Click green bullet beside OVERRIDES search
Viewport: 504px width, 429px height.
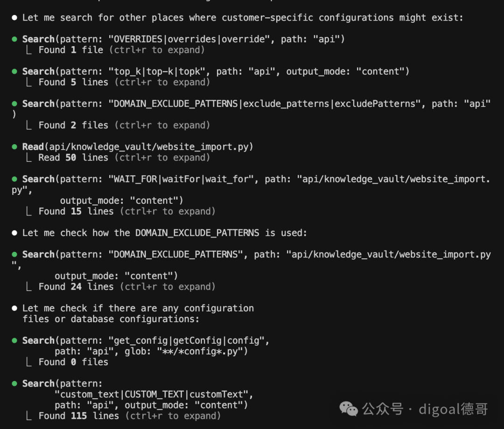[x=14, y=39]
